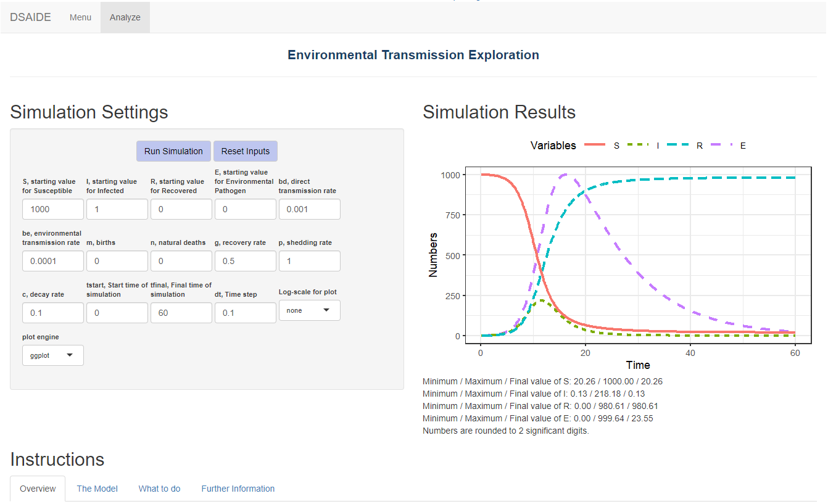Select the Analyze tab in navbar
This screenshot has height=504, width=828.
125,17
